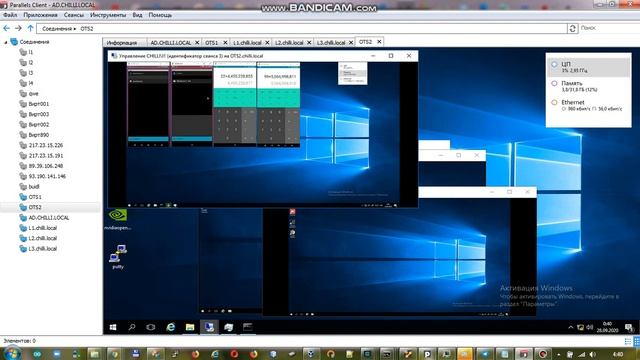Screen dimensions: 640x360
Task: Close the OTS1 tab
Action: pyautogui.click(x=225, y=42)
